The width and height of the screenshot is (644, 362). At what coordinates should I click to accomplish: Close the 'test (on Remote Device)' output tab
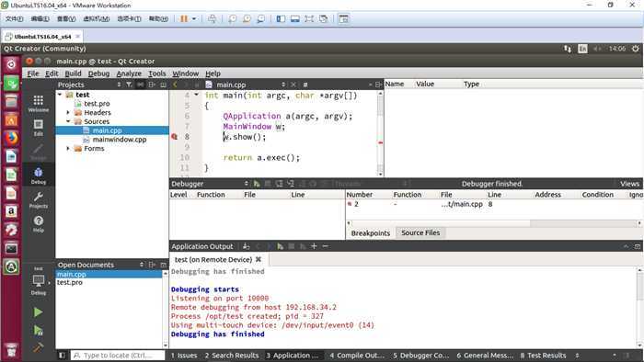pyautogui.click(x=259, y=259)
